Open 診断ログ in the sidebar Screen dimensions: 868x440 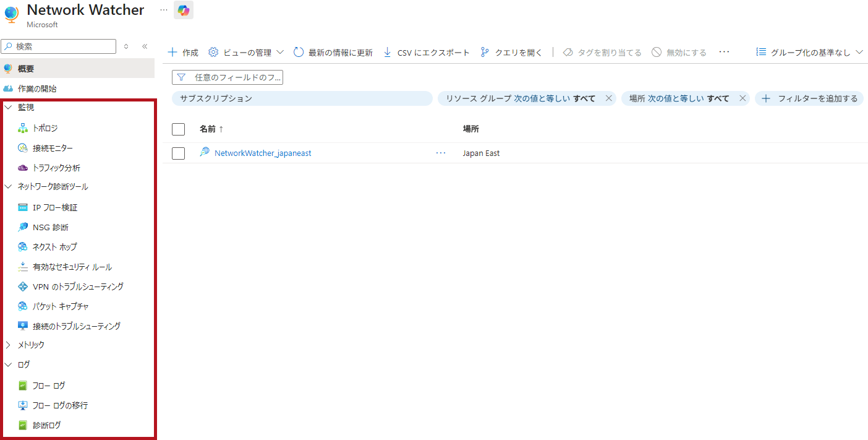click(47, 425)
